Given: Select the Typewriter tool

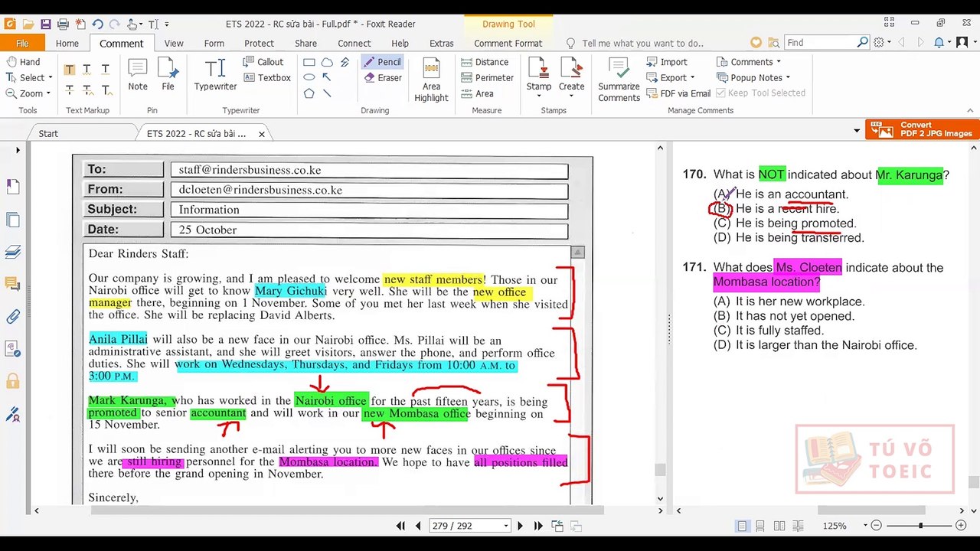Looking at the screenshot, I should click(x=215, y=74).
